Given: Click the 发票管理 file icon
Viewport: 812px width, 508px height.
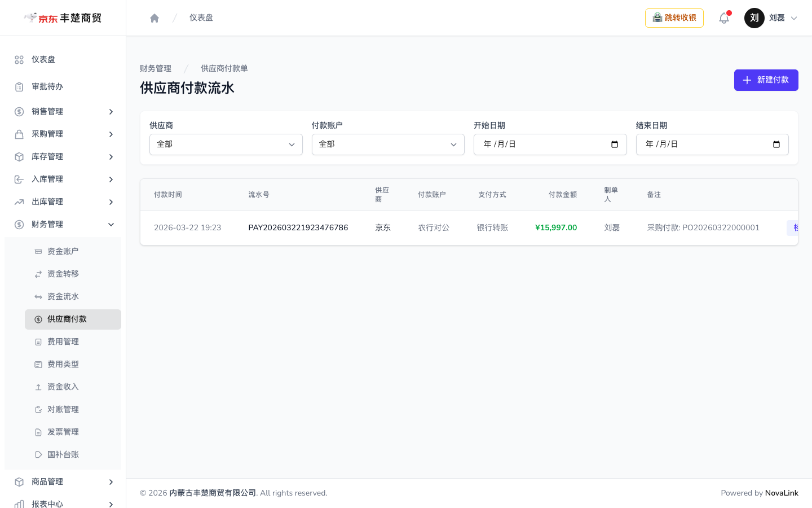Looking at the screenshot, I should point(38,432).
